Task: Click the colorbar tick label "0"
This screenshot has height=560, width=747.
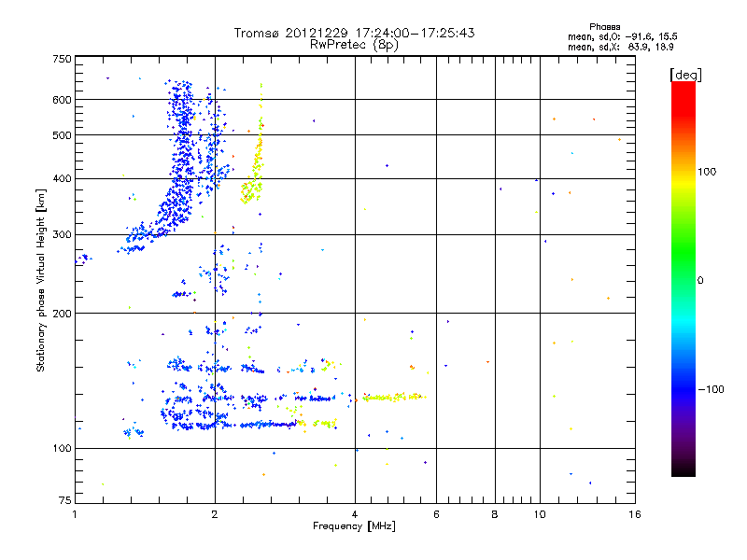Action: coord(699,281)
